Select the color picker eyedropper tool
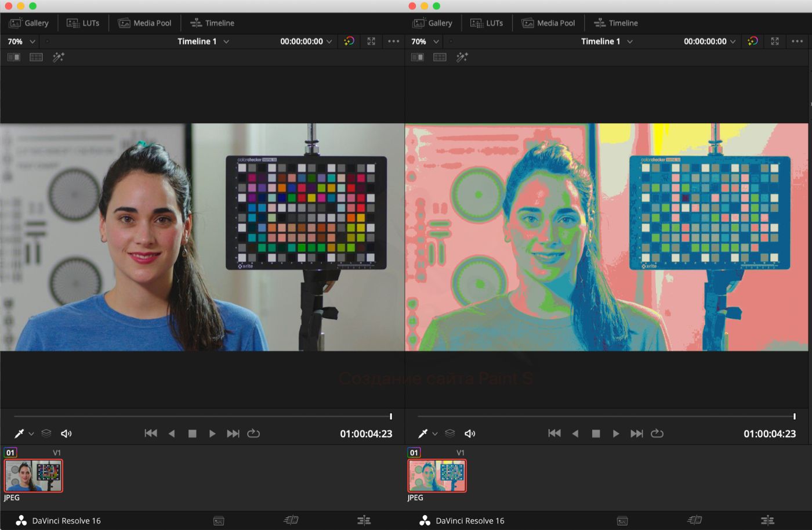Image resolution: width=812 pixels, height=530 pixels. pos(17,433)
